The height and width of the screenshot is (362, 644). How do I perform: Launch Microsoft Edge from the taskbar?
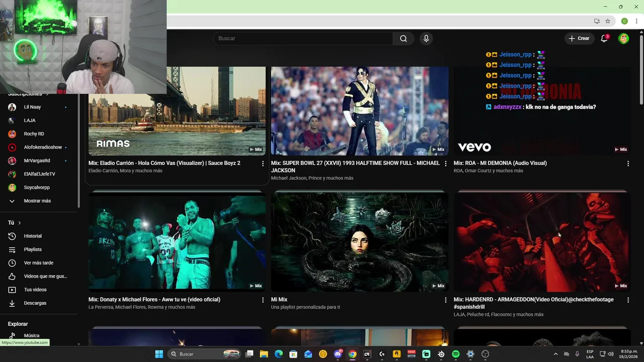click(x=279, y=354)
